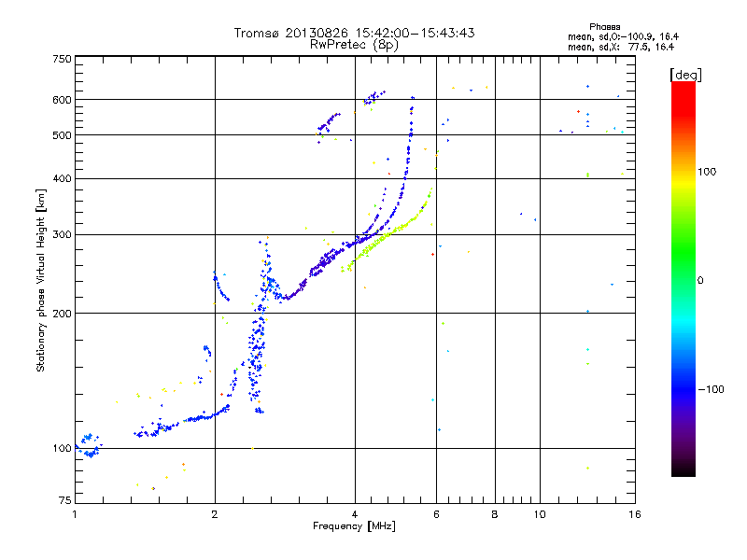Click the rainbow phase colorbar
The image size is (747, 560).
[x=684, y=278]
